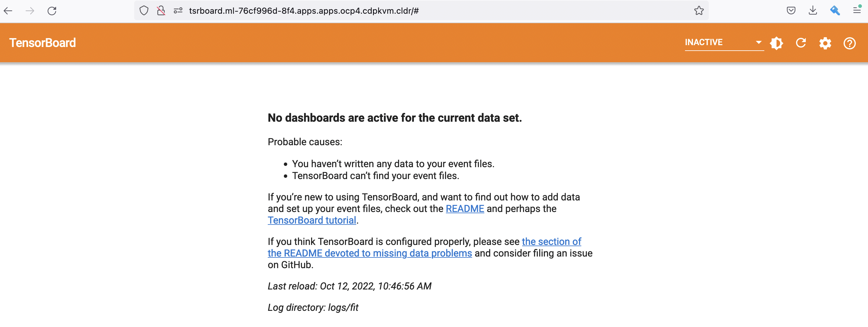
Task: Open the TensorBoard help icon
Action: click(x=849, y=43)
